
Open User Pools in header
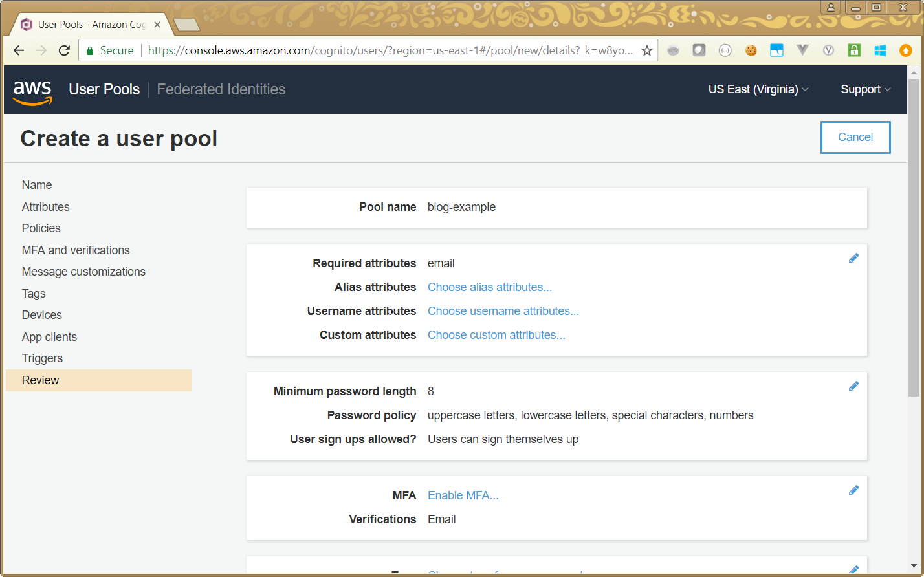104,89
